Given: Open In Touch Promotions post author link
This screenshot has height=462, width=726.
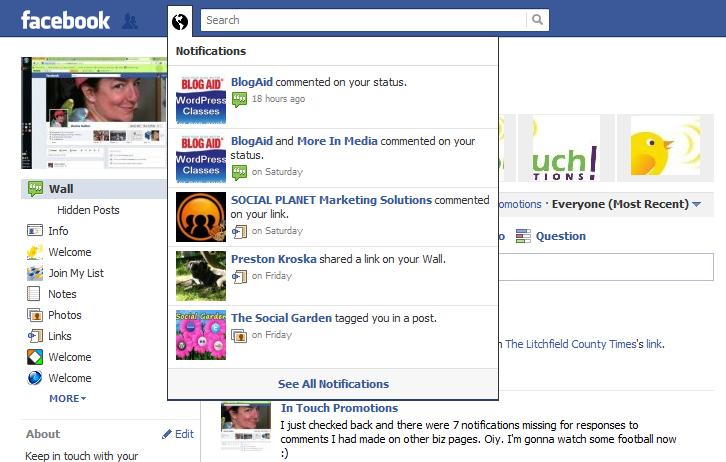Looking at the screenshot, I should point(339,408).
